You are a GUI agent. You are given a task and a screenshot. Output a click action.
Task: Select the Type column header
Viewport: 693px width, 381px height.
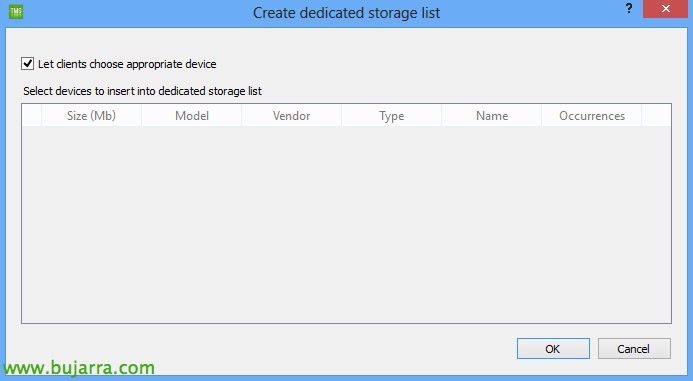[392, 116]
